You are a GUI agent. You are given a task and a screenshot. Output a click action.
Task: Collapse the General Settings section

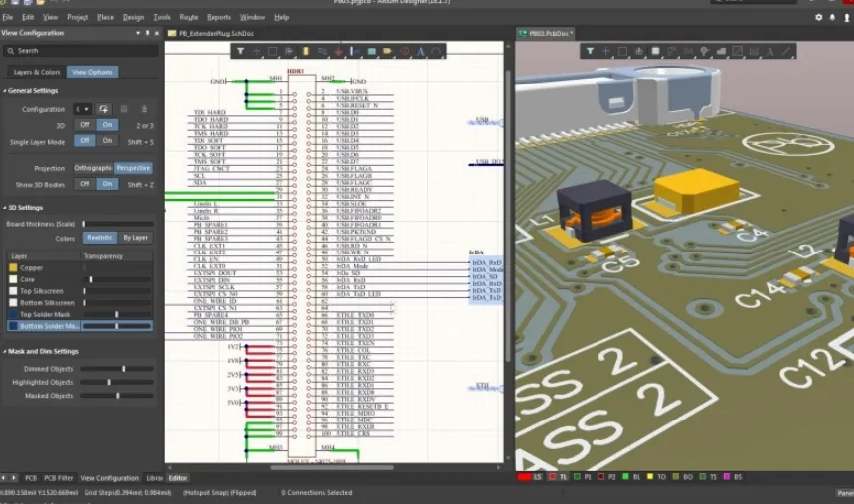(5, 91)
